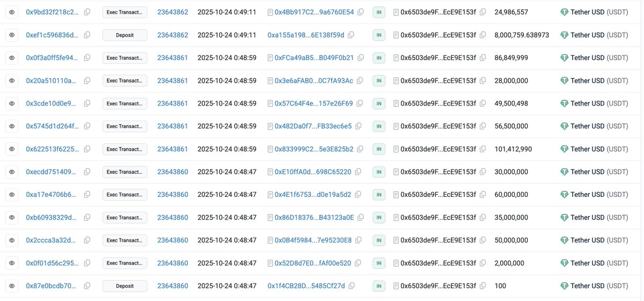The height and width of the screenshot is (301, 644).
Task: Click Tether token icon in 101,412,990 row
Action: click(564, 149)
